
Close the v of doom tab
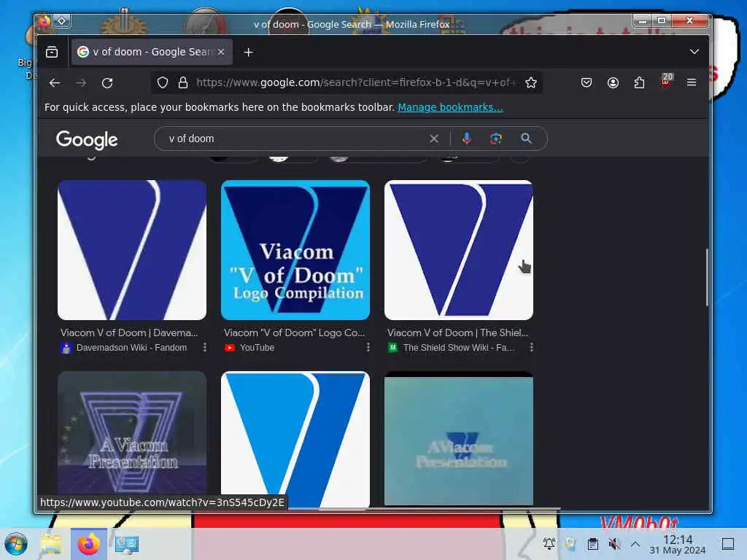(221, 52)
